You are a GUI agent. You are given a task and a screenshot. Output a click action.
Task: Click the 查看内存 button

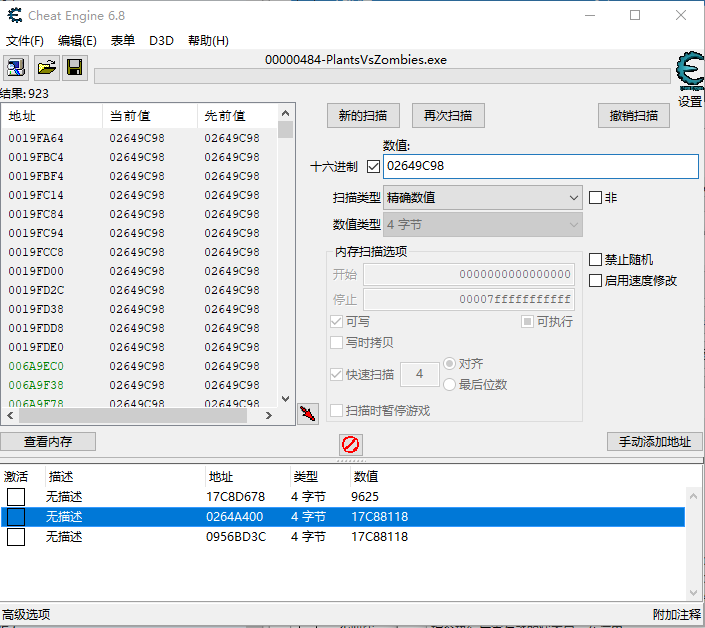[48, 441]
